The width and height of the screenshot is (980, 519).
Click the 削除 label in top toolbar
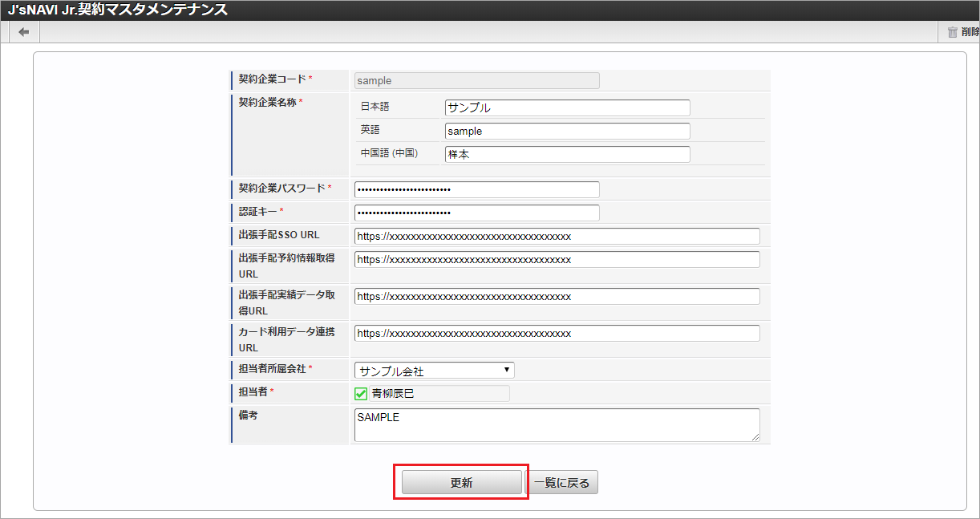(970, 33)
